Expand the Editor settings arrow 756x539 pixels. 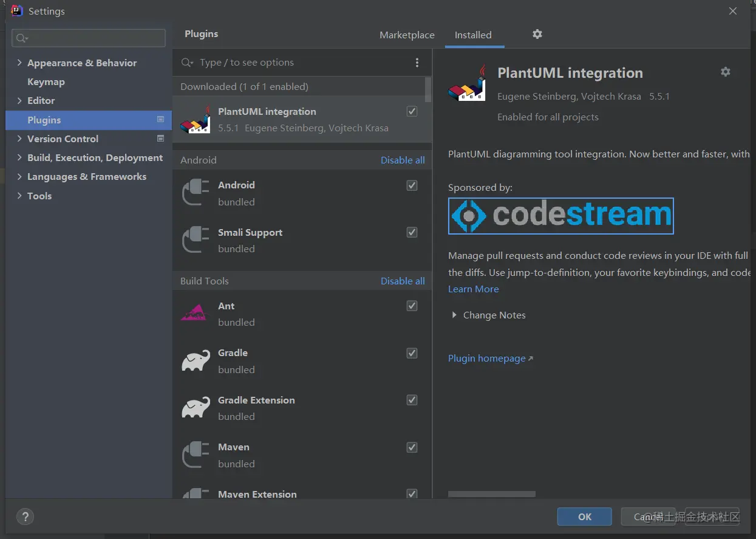point(19,100)
